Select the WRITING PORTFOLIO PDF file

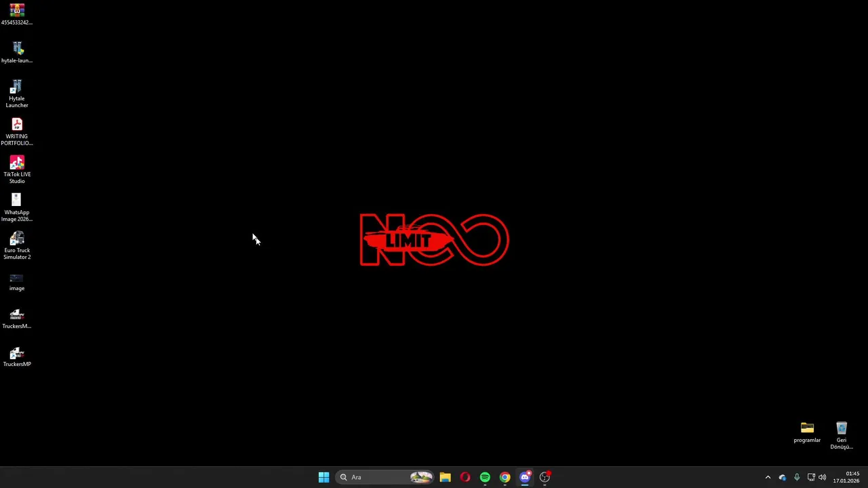(17, 131)
